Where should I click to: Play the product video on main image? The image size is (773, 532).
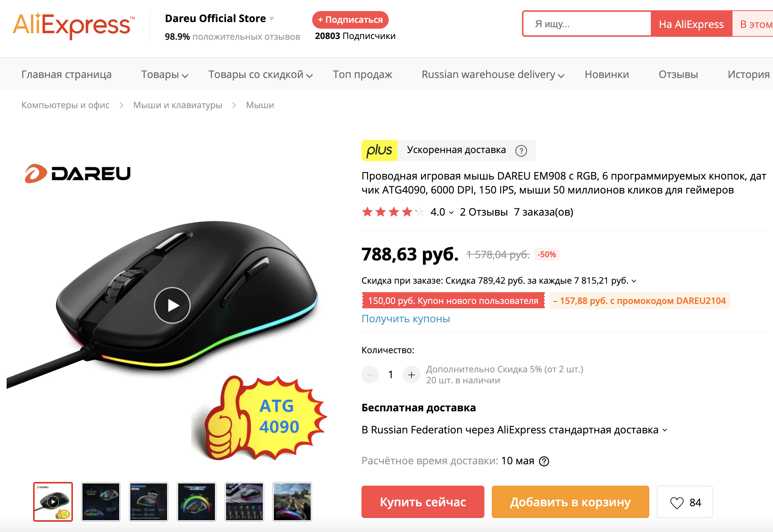(172, 305)
